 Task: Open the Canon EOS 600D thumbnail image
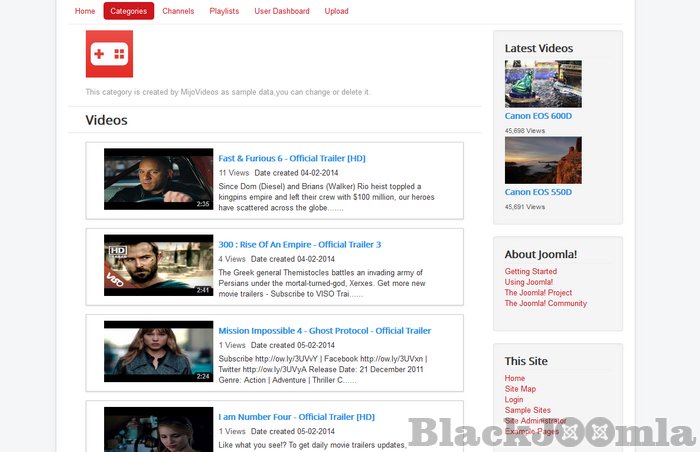coord(543,84)
